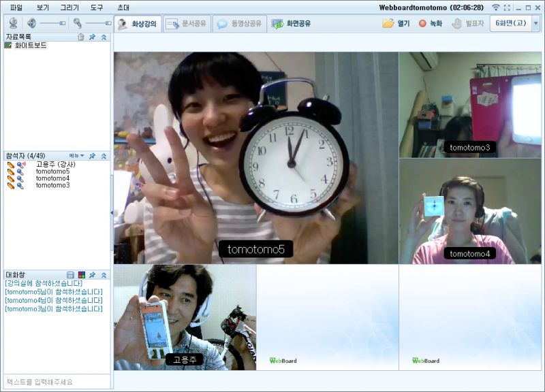Open the chat text color picker
Image resolution: width=545 pixels, height=392 pixels.
tap(81, 275)
